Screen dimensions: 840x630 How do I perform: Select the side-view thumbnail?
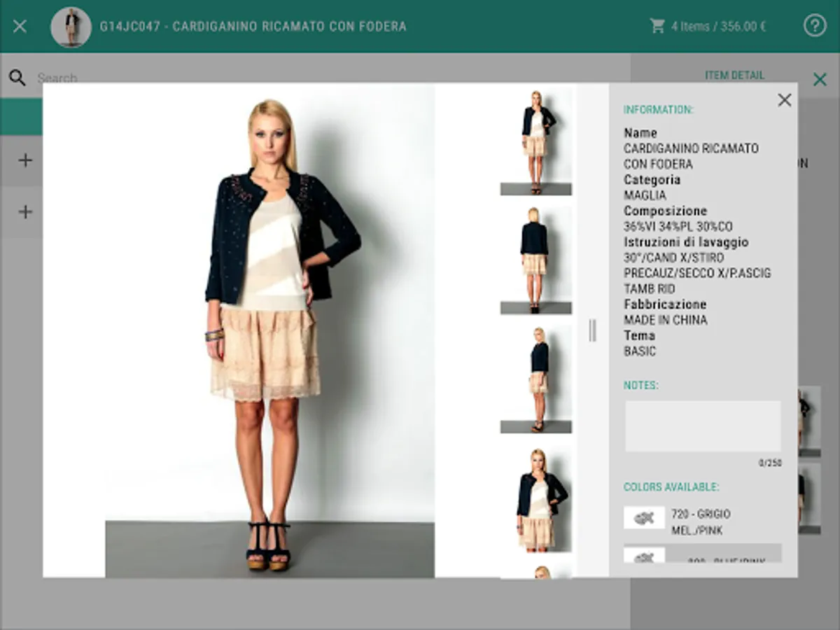(x=536, y=379)
